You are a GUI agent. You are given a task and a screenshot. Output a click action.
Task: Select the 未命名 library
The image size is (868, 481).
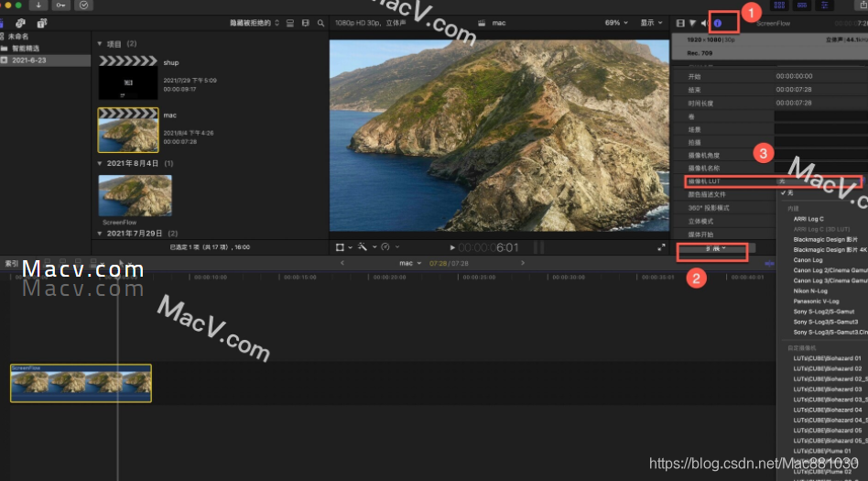pos(17,37)
